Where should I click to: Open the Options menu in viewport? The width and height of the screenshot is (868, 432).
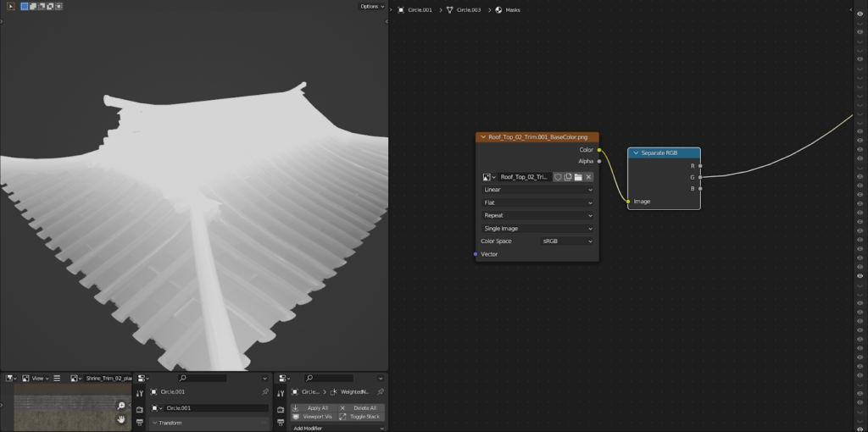click(370, 6)
